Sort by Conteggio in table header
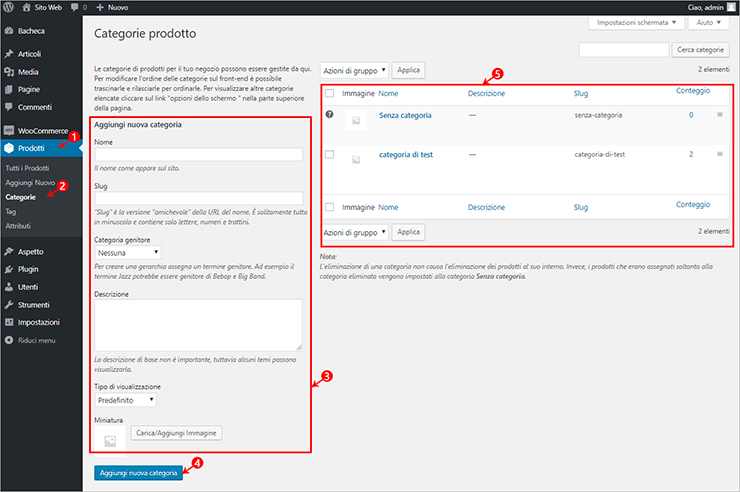The width and height of the screenshot is (740, 492). click(693, 91)
